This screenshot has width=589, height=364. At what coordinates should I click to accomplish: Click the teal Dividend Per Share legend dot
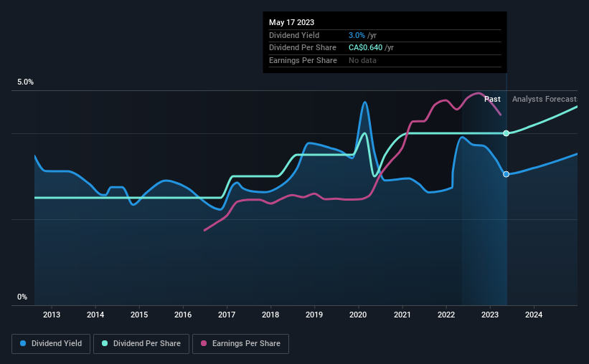tap(105, 343)
